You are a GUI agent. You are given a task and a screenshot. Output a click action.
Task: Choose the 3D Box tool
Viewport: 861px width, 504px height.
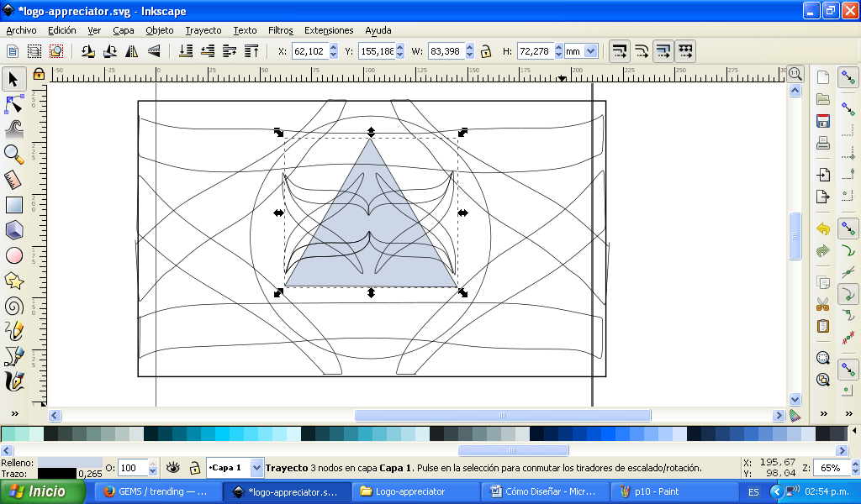pos(13,230)
